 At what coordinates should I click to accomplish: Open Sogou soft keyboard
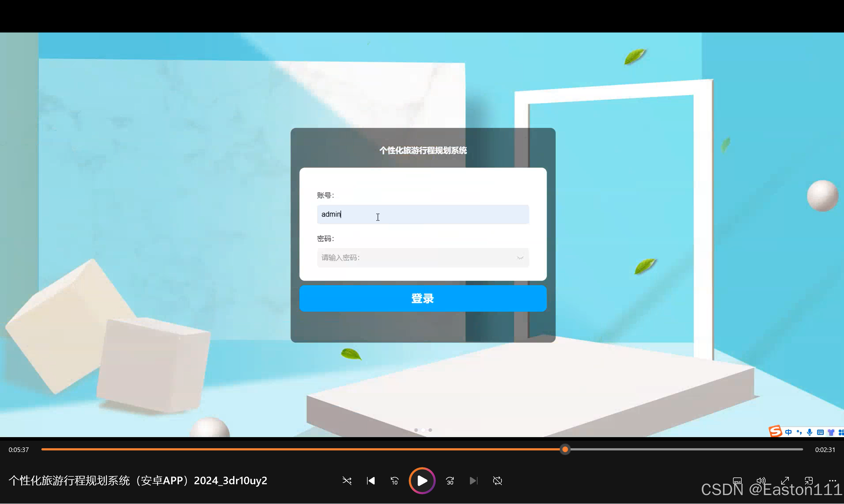point(820,432)
